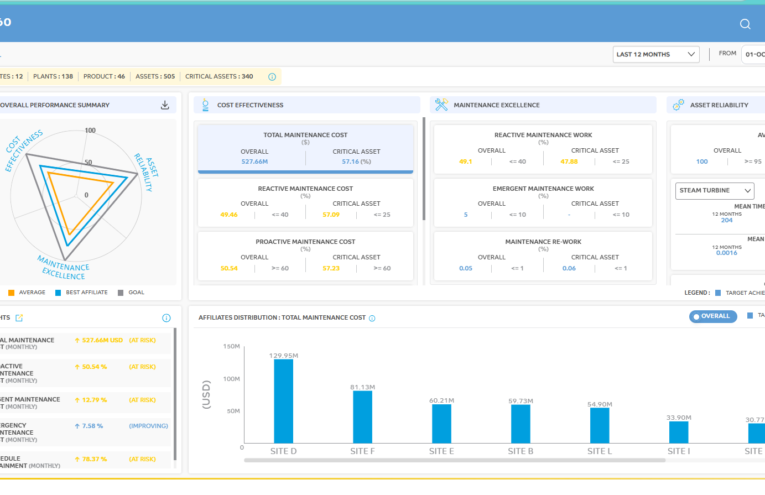Click the search magnifier icon in header

tap(745, 24)
